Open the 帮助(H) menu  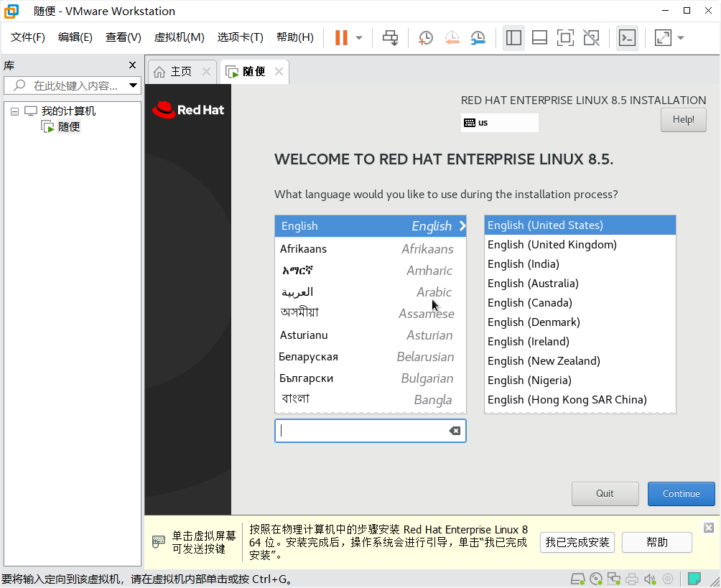[295, 37]
